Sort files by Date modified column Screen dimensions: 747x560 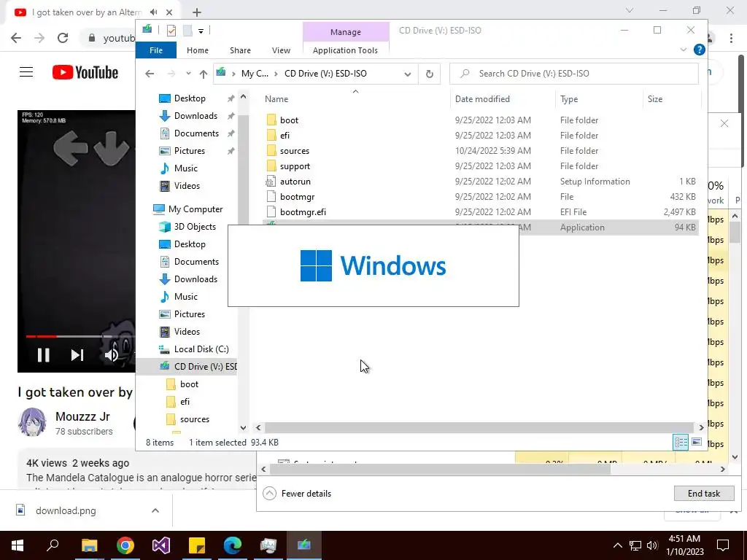point(482,99)
